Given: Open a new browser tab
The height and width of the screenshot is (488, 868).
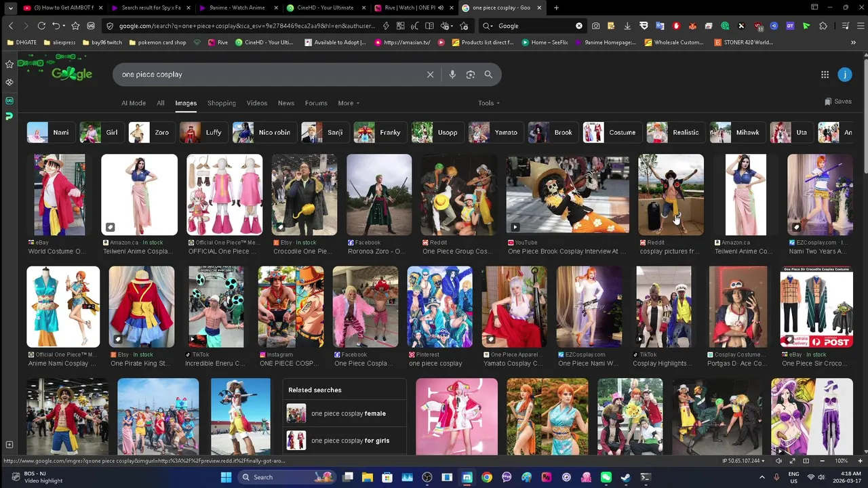Looking at the screenshot, I should 556,7.
